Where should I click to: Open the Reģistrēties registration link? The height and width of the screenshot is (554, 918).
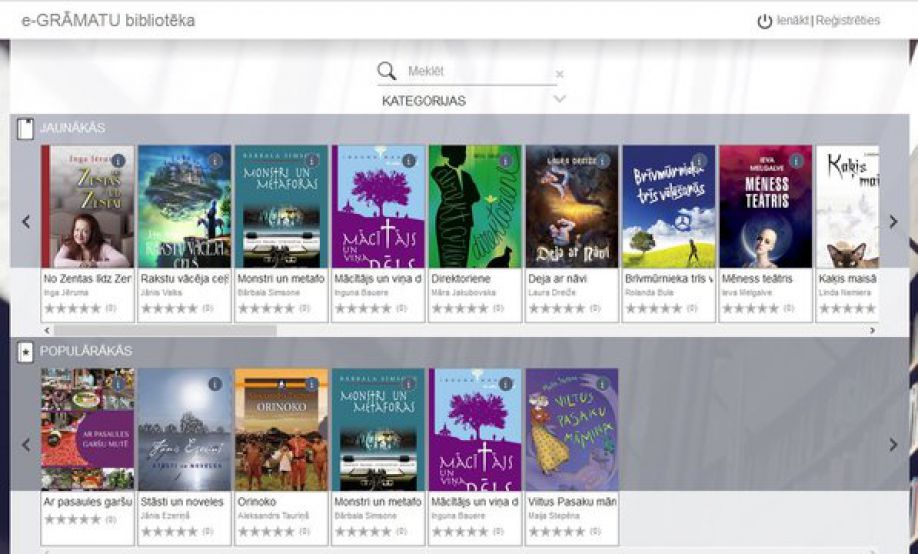(x=847, y=20)
